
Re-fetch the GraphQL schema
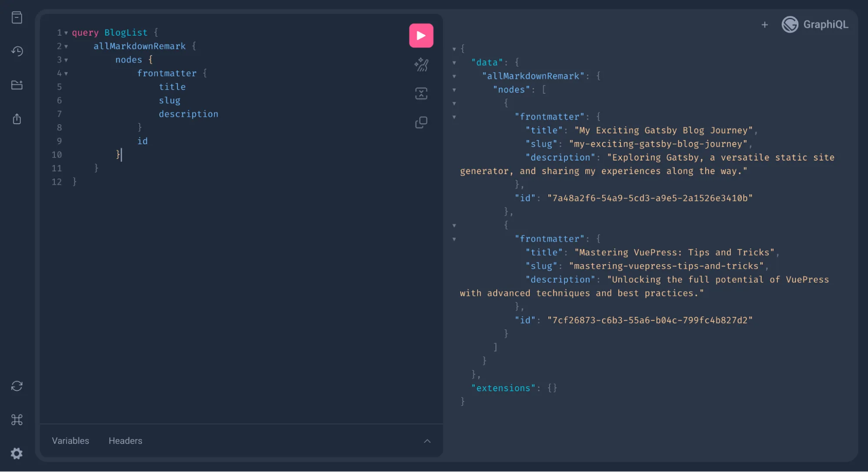(x=17, y=386)
